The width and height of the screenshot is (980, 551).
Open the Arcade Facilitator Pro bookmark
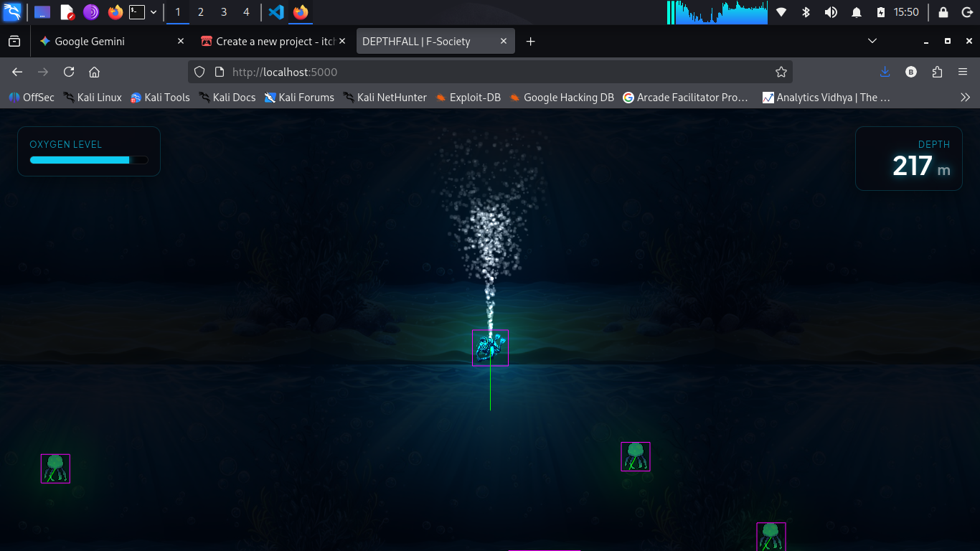point(686,98)
